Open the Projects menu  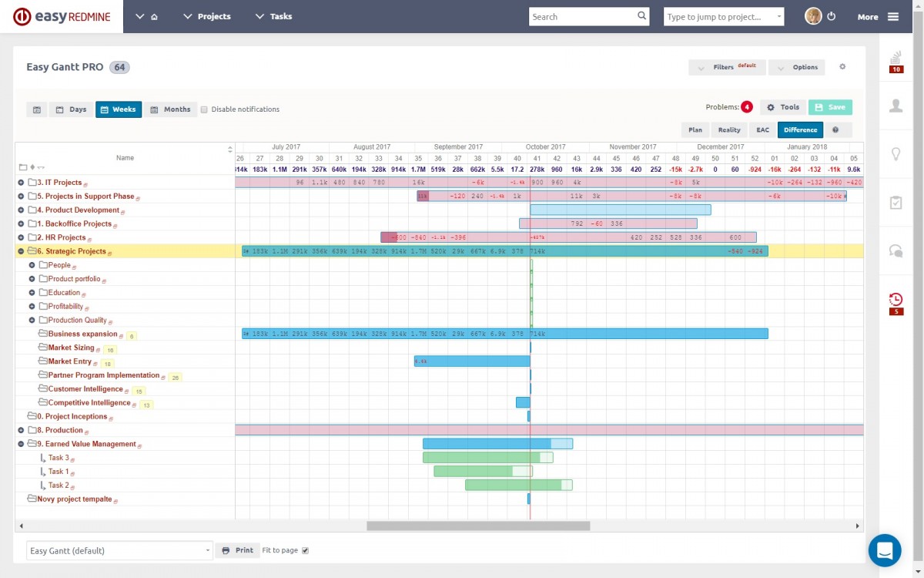pyautogui.click(x=207, y=16)
